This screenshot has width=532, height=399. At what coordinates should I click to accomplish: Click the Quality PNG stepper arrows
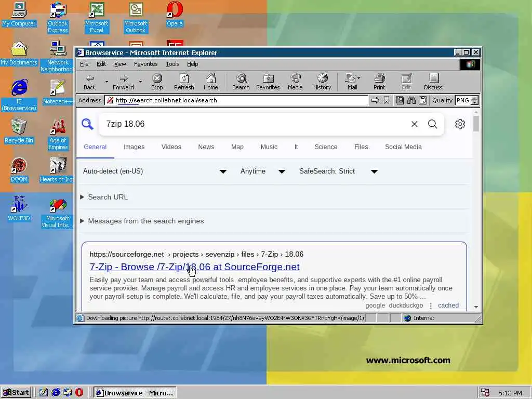(475, 100)
